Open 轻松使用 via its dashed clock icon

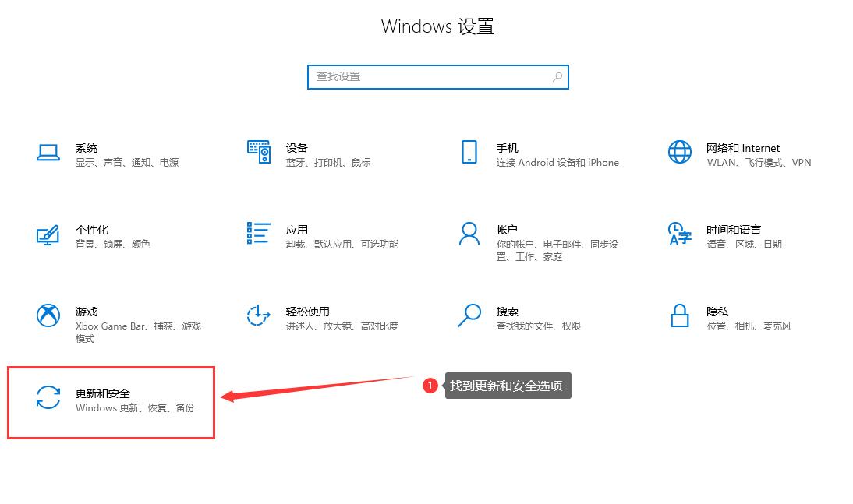(259, 315)
